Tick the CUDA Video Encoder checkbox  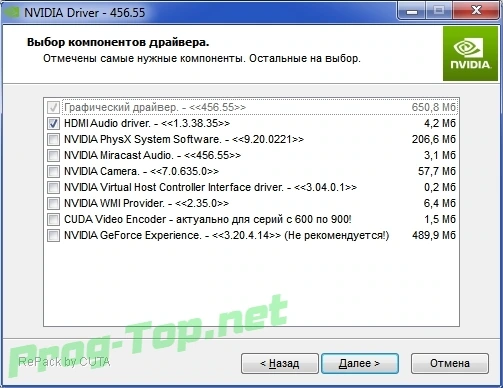point(53,219)
